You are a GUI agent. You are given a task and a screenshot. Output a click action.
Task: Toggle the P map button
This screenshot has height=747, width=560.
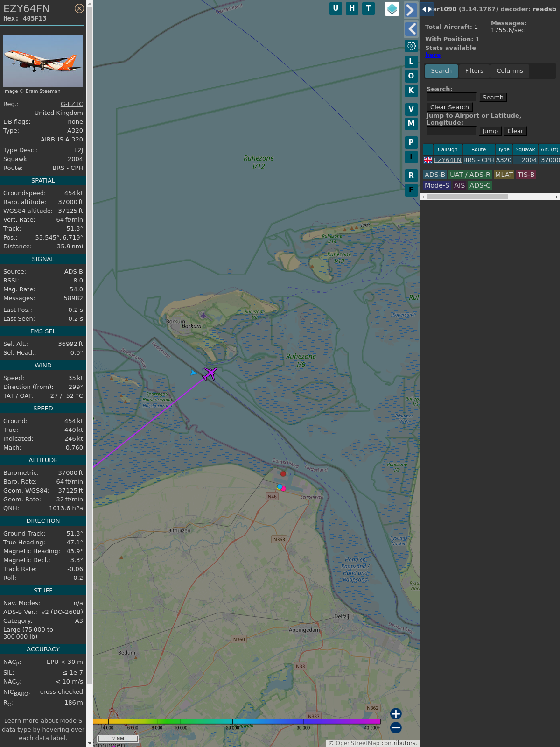[x=411, y=142]
